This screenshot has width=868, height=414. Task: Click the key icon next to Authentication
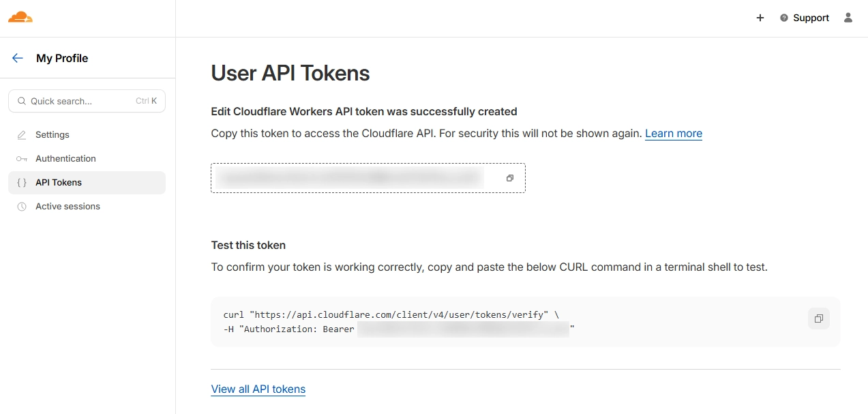[x=22, y=159]
